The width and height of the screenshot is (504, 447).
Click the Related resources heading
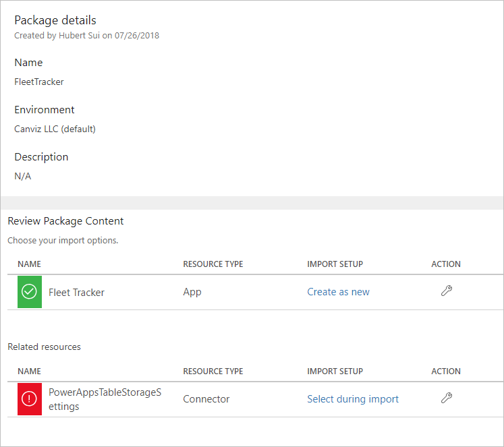44,347
